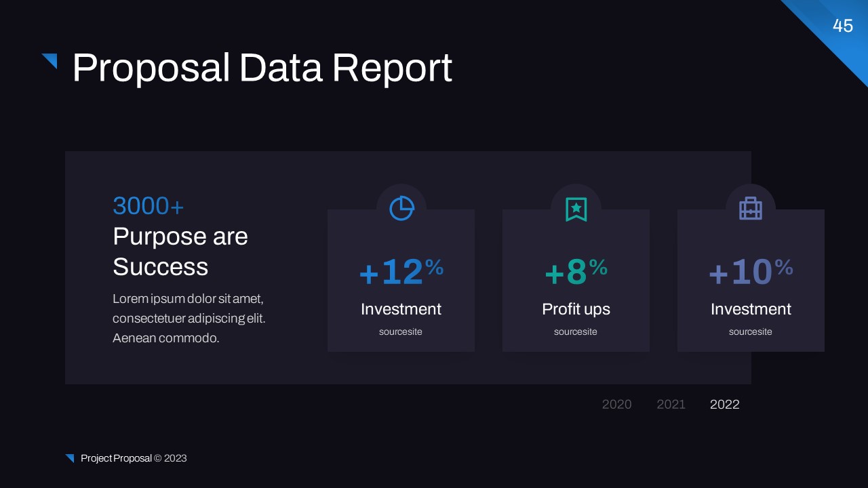Click the blue triangle beside the title

point(51,60)
